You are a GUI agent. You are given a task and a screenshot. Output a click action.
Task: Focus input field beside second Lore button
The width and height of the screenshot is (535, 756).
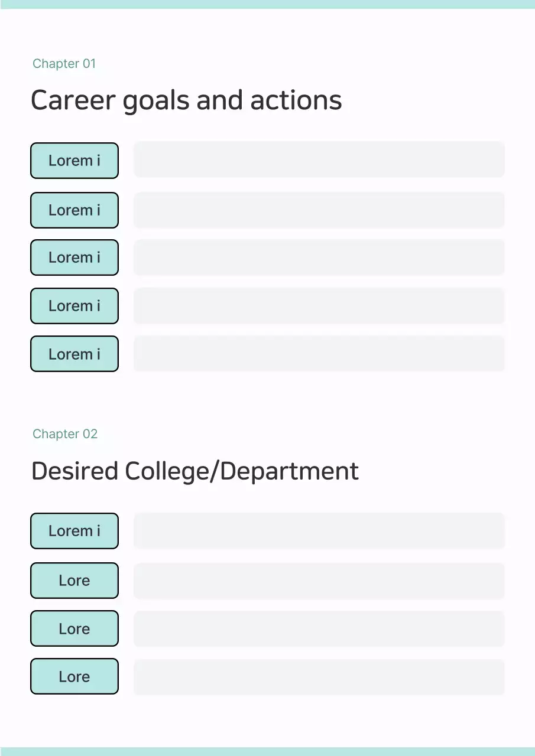coord(319,628)
